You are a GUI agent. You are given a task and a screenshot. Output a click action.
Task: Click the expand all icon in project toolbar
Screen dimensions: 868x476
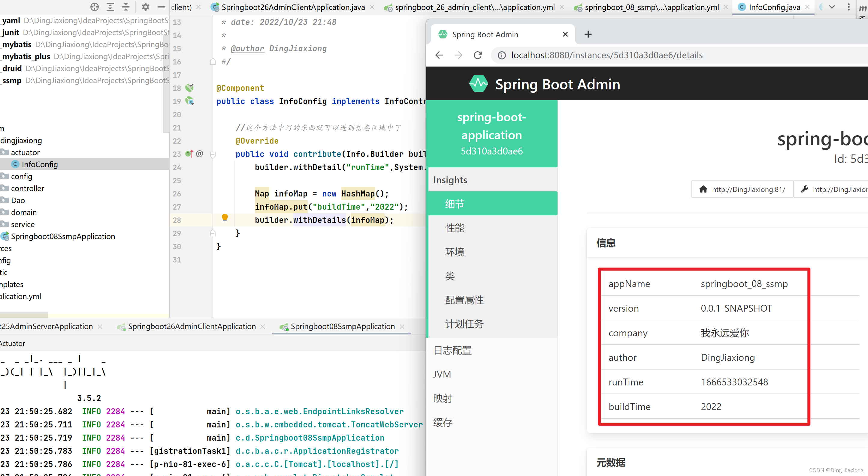coord(110,7)
